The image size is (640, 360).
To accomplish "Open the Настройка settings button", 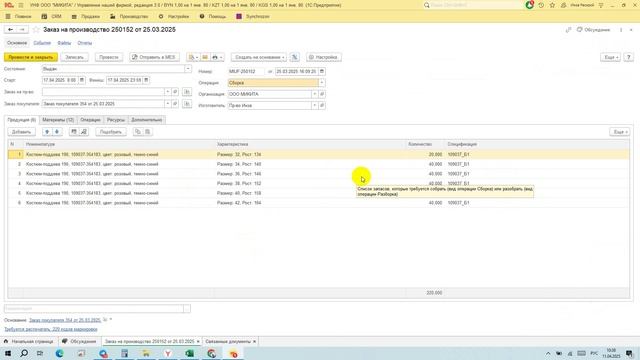I will [324, 57].
